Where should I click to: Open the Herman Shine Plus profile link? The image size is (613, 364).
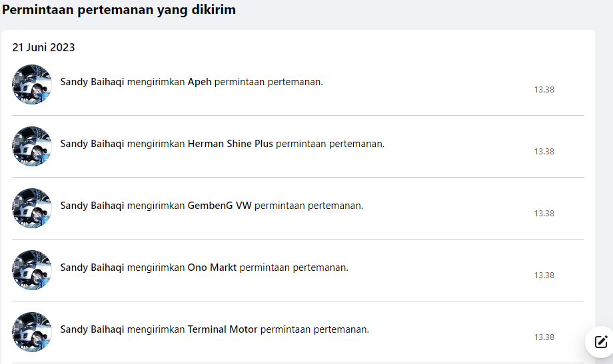point(230,144)
